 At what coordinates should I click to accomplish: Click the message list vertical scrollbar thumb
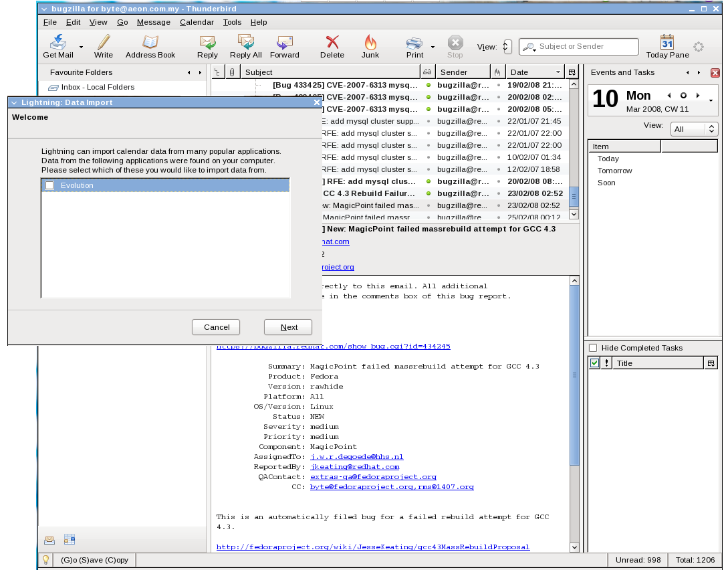[x=574, y=197]
